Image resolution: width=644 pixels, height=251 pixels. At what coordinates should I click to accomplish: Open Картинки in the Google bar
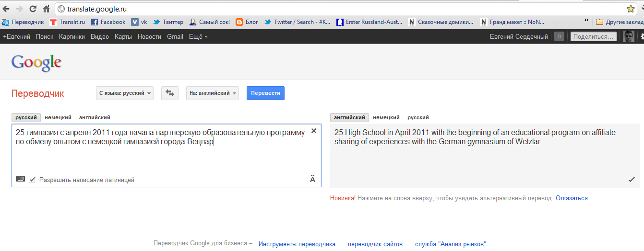point(72,37)
